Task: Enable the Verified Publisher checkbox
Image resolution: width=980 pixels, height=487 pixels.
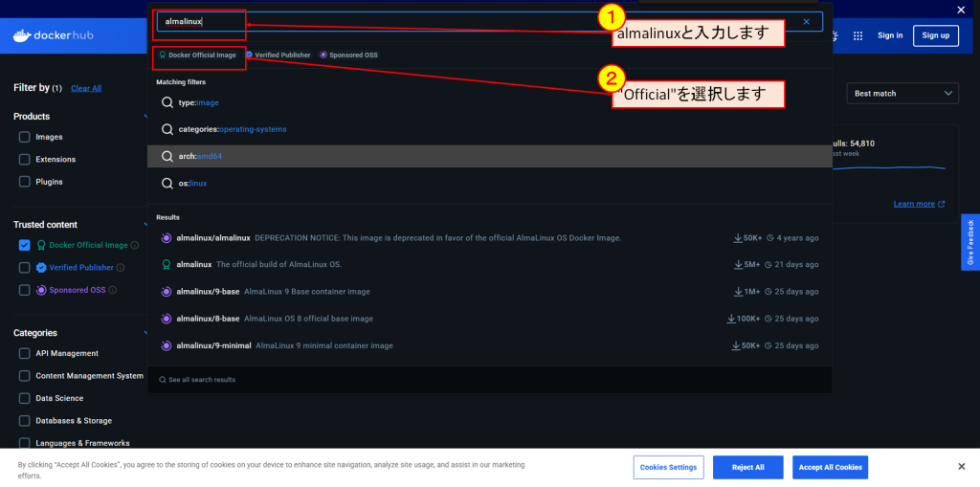Action: coord(24,268)
